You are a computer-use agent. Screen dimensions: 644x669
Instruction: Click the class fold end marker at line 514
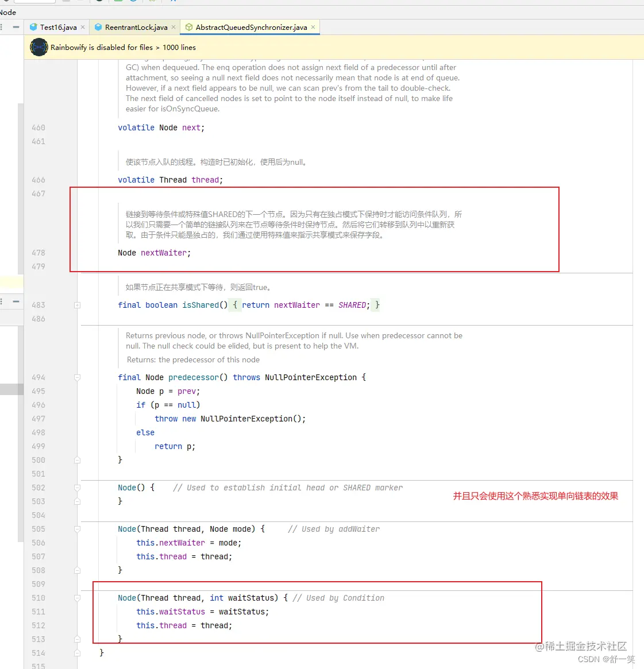click(77, 653)
